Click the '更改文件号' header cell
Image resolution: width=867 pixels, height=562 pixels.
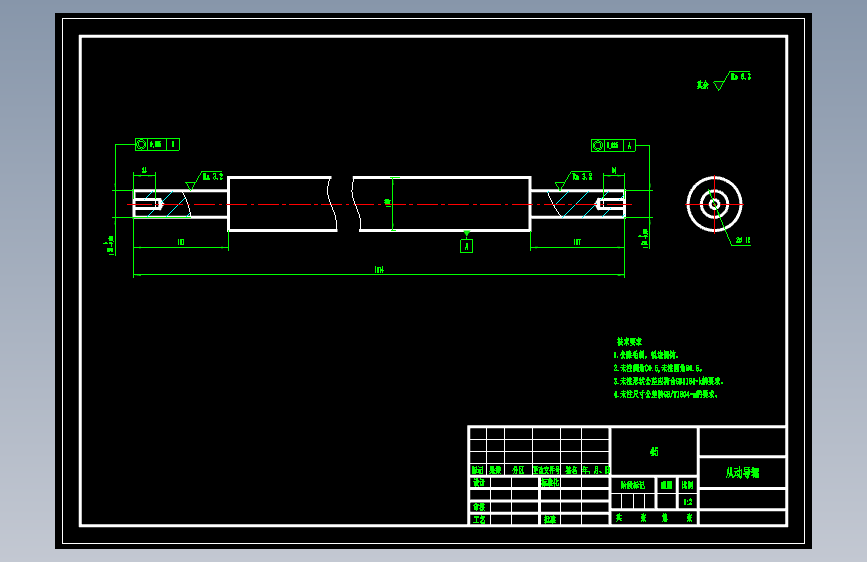[546, 470]
